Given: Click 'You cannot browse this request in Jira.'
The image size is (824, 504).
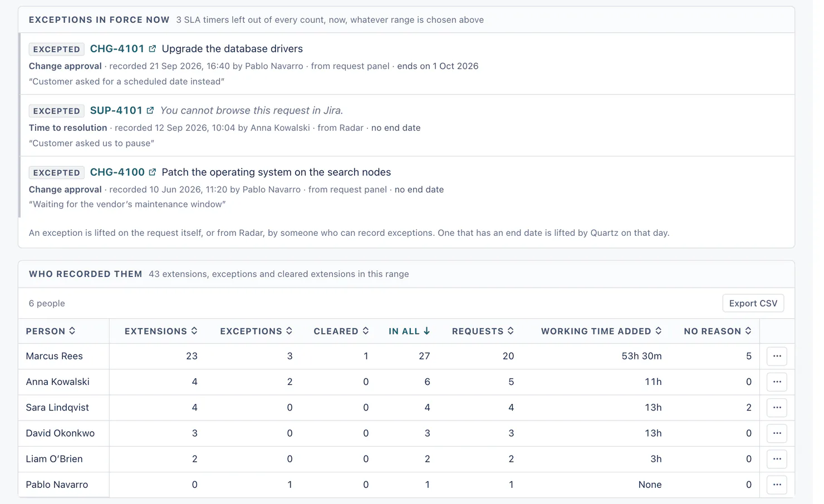Looking at the screenshot, I should [252, 111].
